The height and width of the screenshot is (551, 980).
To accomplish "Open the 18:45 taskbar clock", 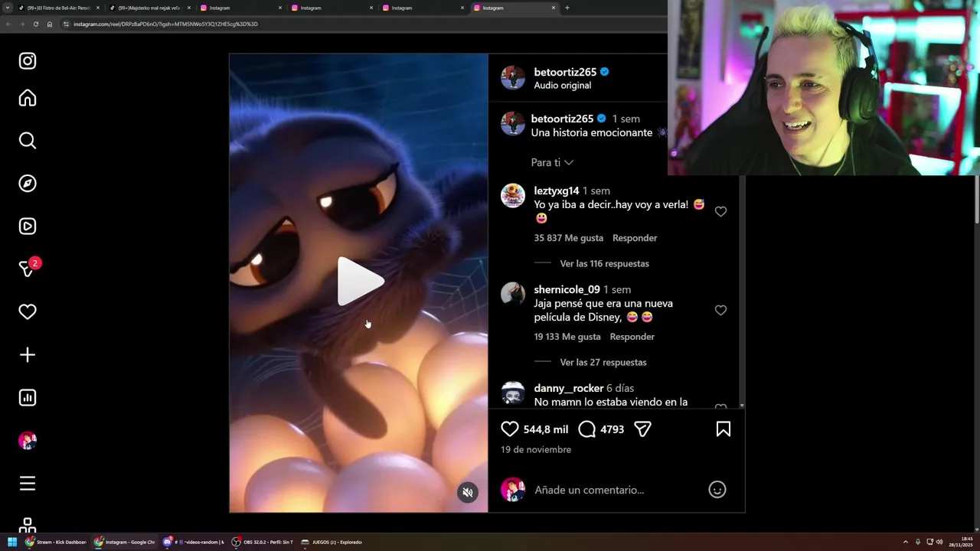I will pyautogui.click(x=961, y=542).
